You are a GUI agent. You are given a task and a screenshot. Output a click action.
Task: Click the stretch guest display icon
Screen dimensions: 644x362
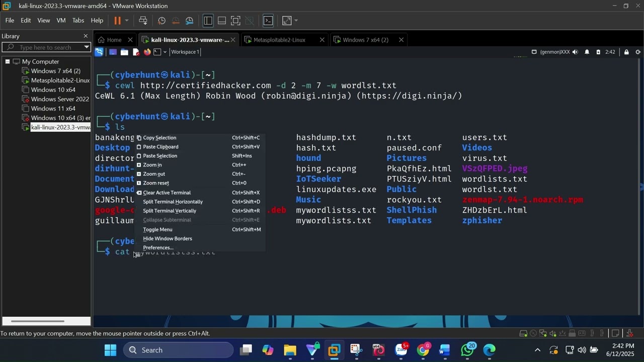click(287, 21)
